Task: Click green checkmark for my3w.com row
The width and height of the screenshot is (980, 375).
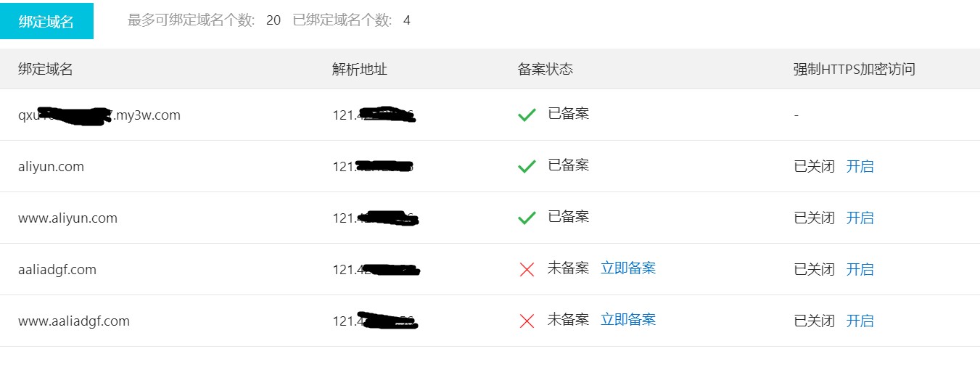Action: (x=527, y=115)
